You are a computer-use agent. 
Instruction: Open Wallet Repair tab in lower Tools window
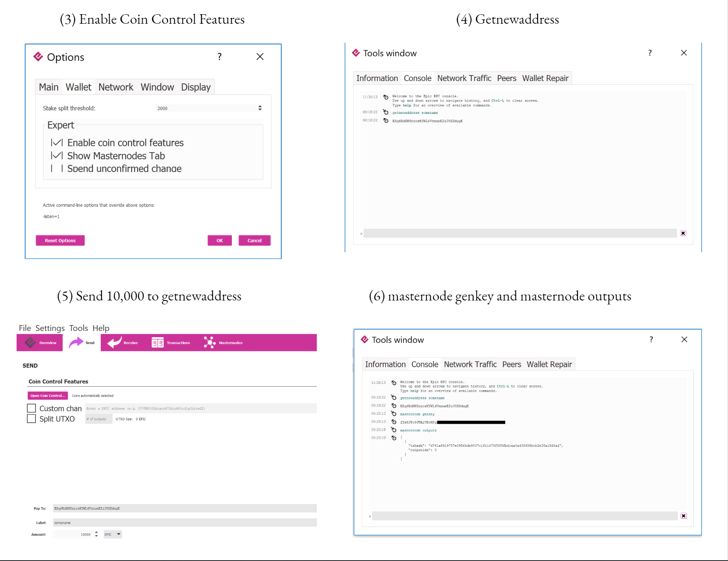coord(549,365)
